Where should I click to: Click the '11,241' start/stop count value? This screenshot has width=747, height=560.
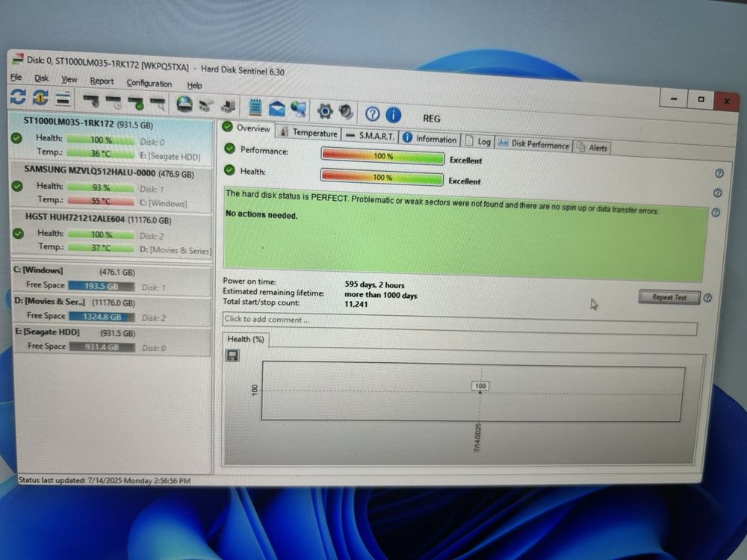tap(356, 304)
